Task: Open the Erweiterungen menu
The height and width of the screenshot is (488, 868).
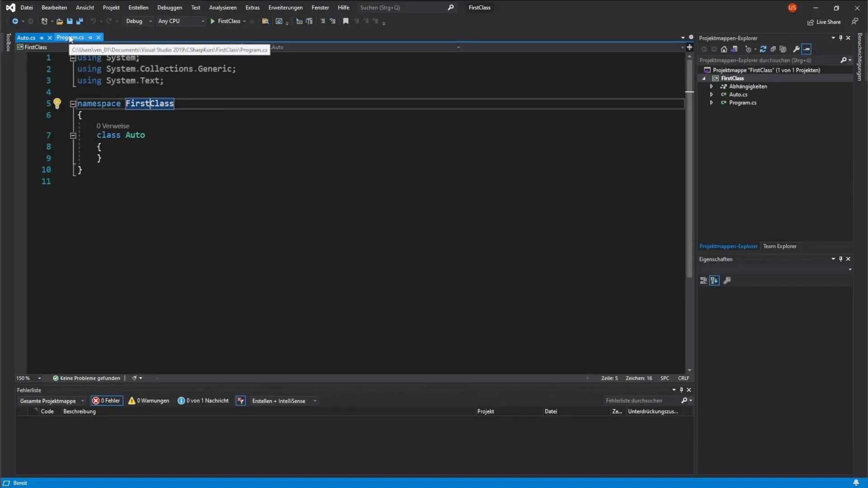Action: click(285, 8)
